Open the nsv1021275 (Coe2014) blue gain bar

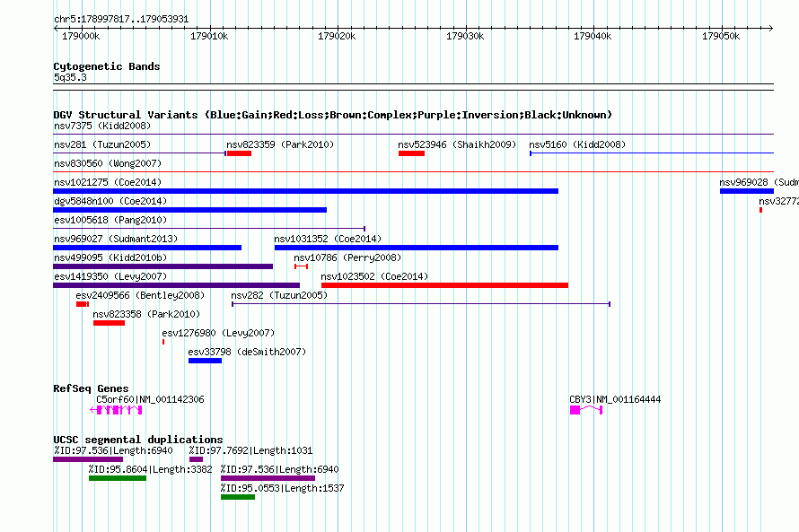point(306,191)
